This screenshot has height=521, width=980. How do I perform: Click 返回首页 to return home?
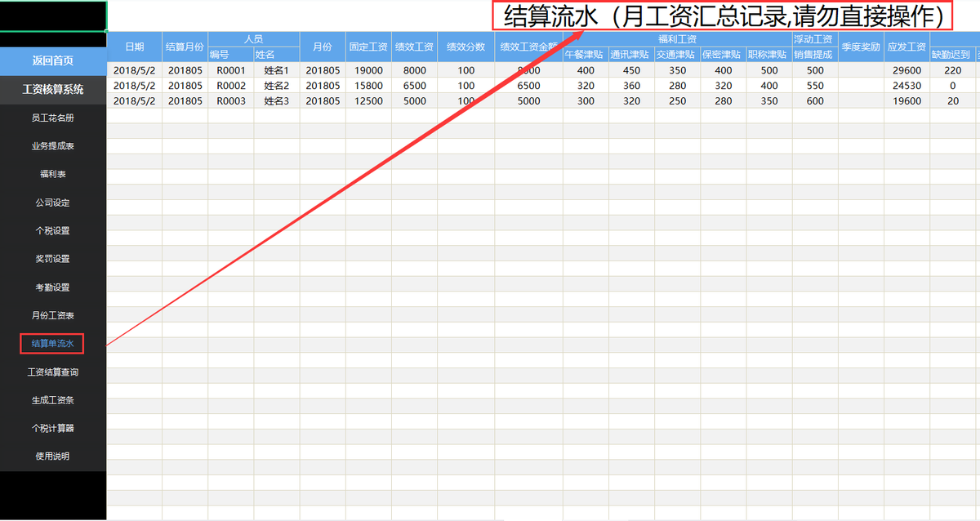coord(53,61)
